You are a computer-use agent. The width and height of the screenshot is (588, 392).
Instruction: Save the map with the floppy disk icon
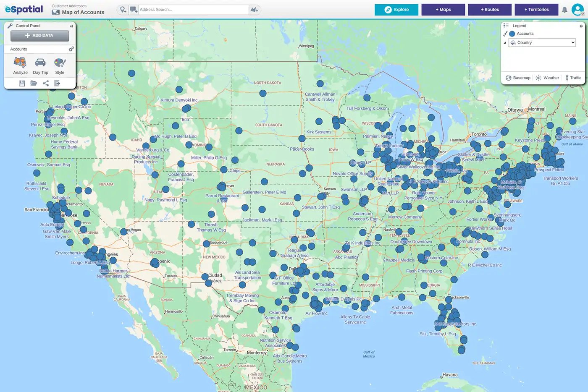[x=22, y=84]
